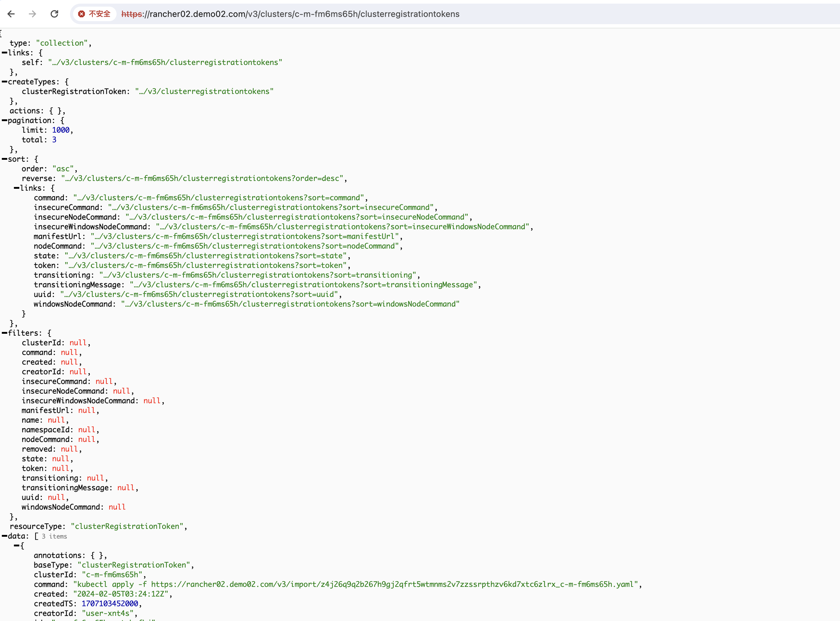The height and width of the screenshot is (621, 840).
Task: Open the sort=uuid link
Action: [x=199, y=295]
